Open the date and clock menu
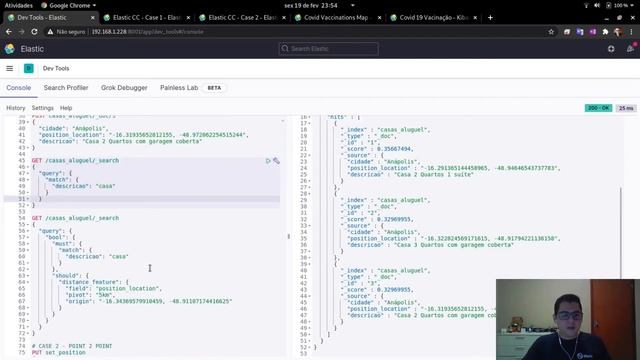This screenshot has width=640, height=360. pyautogui.click(x=311, y=5)
